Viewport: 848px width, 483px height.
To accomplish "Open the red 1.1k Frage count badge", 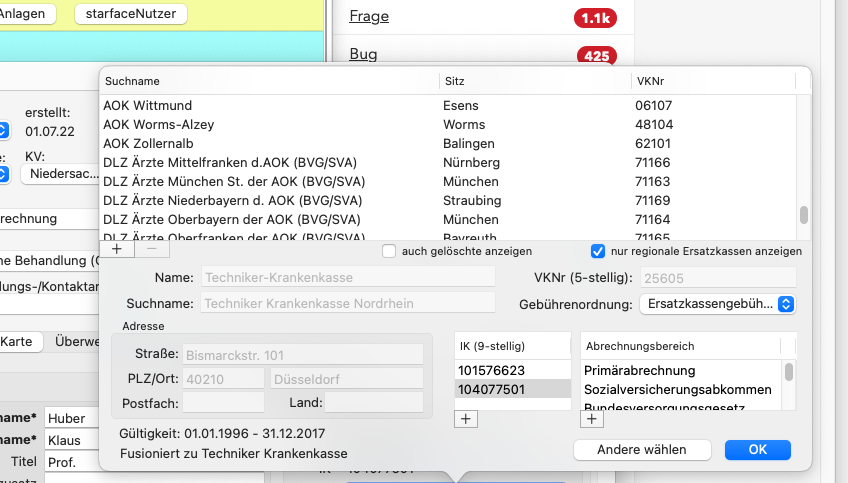I will pos(595,18).
